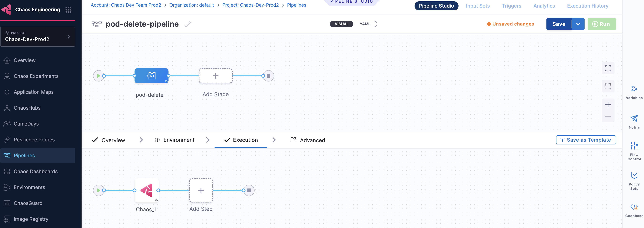This screenshot has height=228, width=644.
Task: Zoom in canvas with plus icon
Action: pyautogui.click(x=608, y=105)
